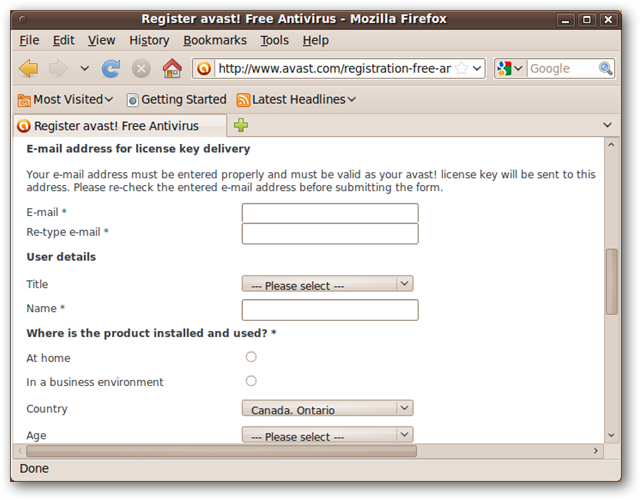Viewport: 640px width, 500px height.
Task: Open the View menu
Action: point(101,40)
